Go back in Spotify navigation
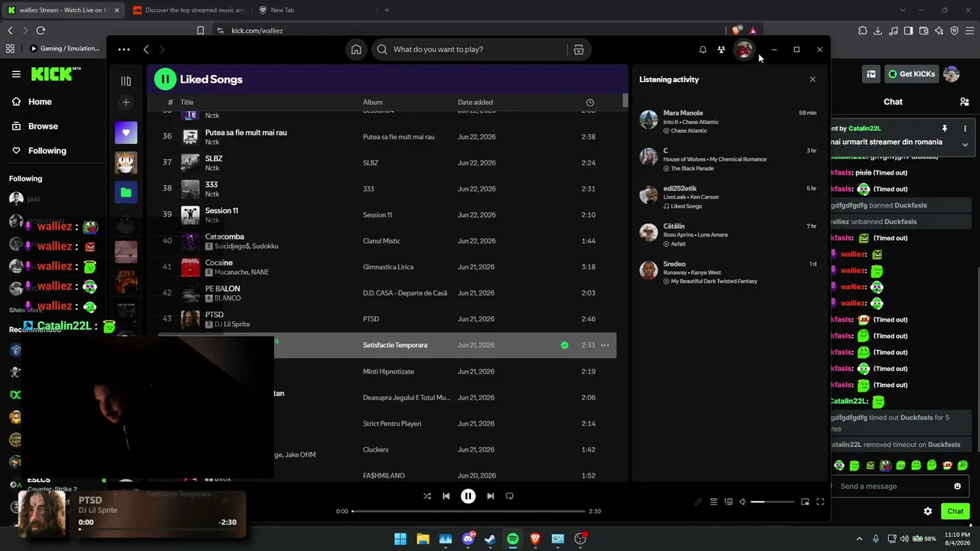Screen dimensions: 980x551 coord(146,50)
